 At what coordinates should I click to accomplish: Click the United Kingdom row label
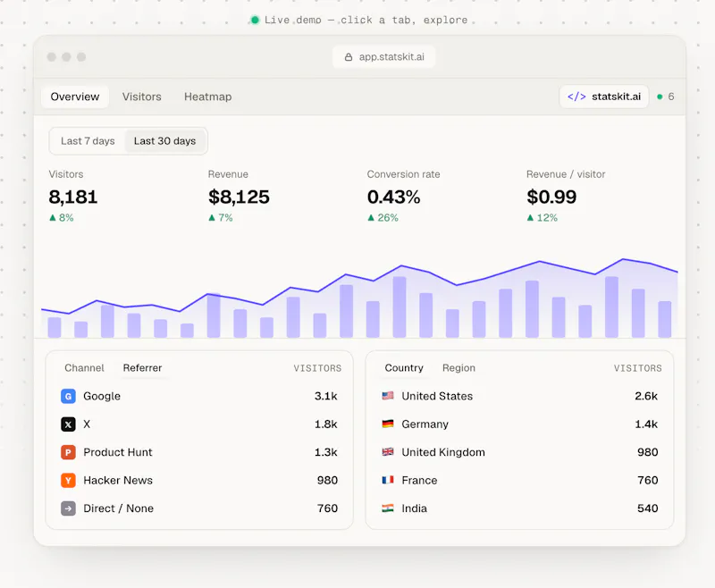pos(443,453)
